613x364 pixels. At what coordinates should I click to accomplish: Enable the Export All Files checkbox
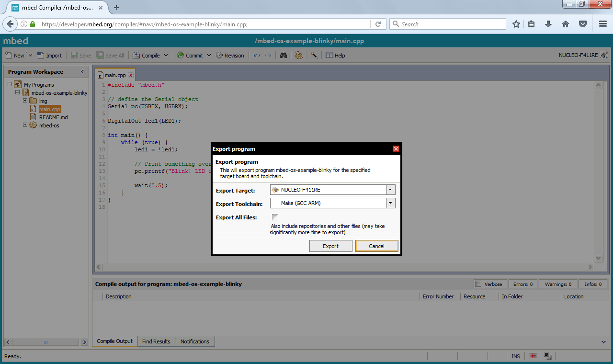pyautogui.click(x=275, y=217)
